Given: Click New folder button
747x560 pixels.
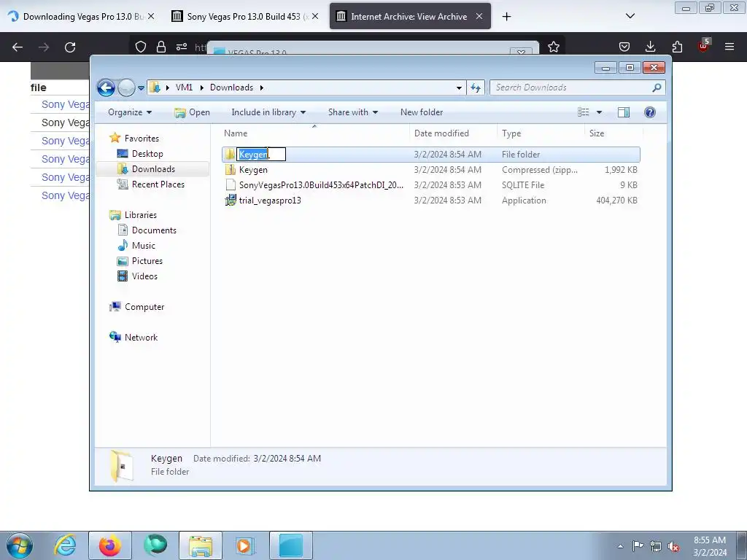Looking at the screenshot, I should pyautogui.click(x=422, y=112).
